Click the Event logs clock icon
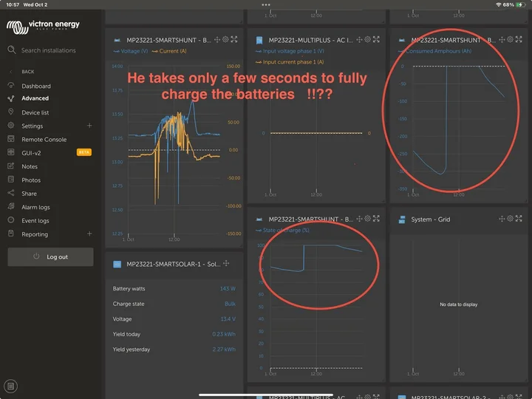532x399 pixels. 11,220
